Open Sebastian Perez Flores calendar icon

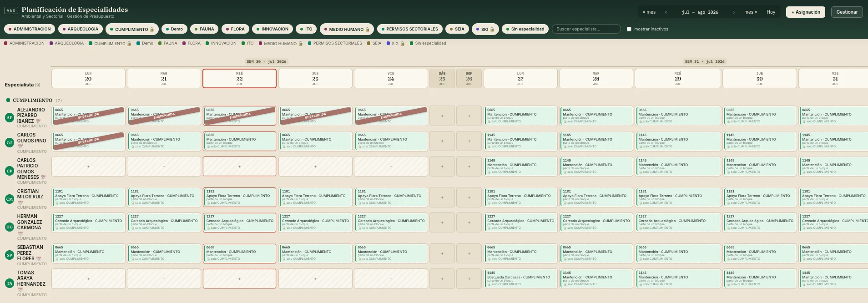pos(39,259)
